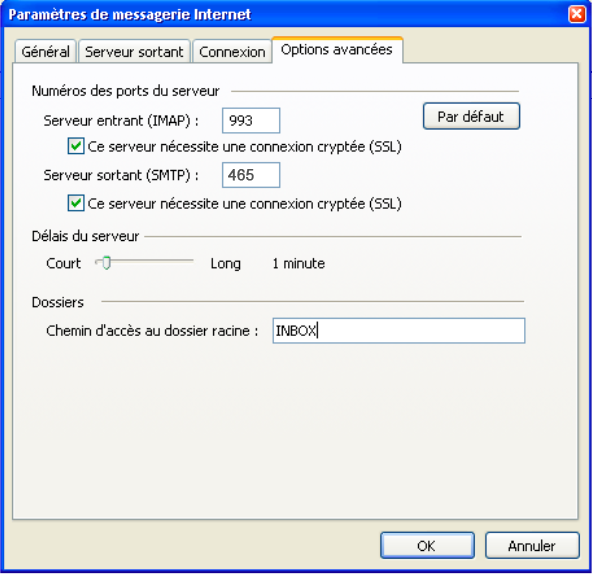
Task: Close the dialog with the red X button
Action: click(577, 14)
